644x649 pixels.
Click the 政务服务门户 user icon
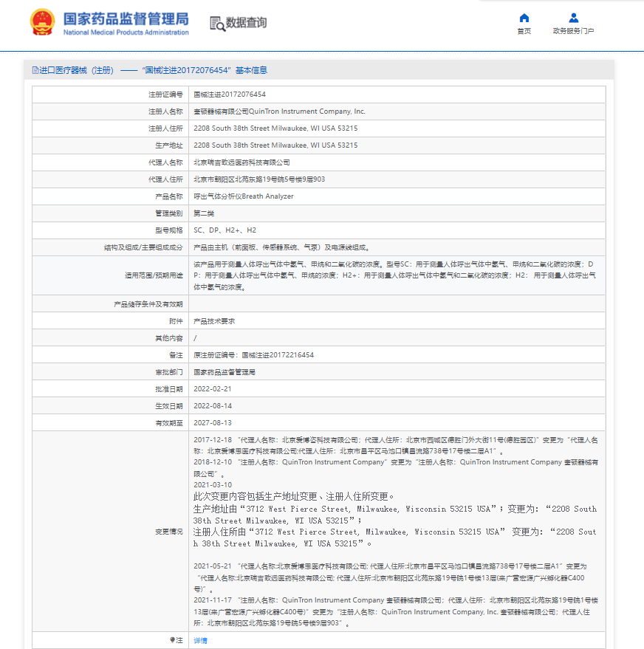click(573, 18)
